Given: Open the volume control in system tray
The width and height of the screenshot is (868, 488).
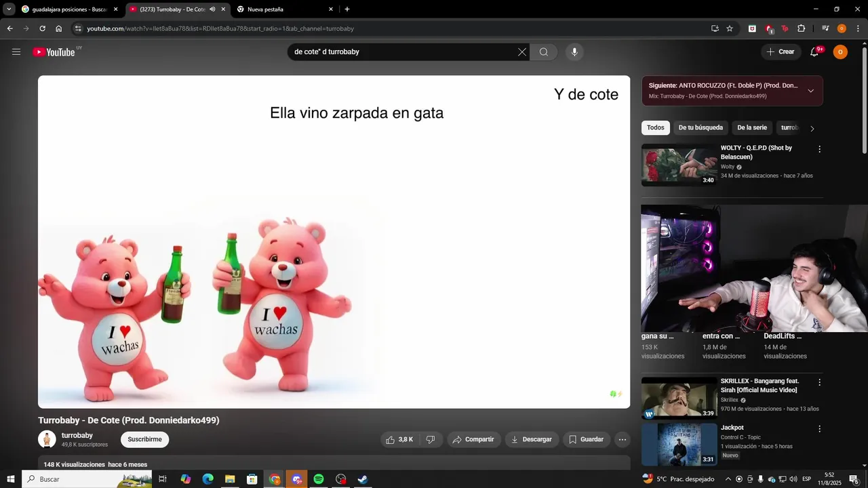Looking at the screenshot, I should tap(793, 479).
